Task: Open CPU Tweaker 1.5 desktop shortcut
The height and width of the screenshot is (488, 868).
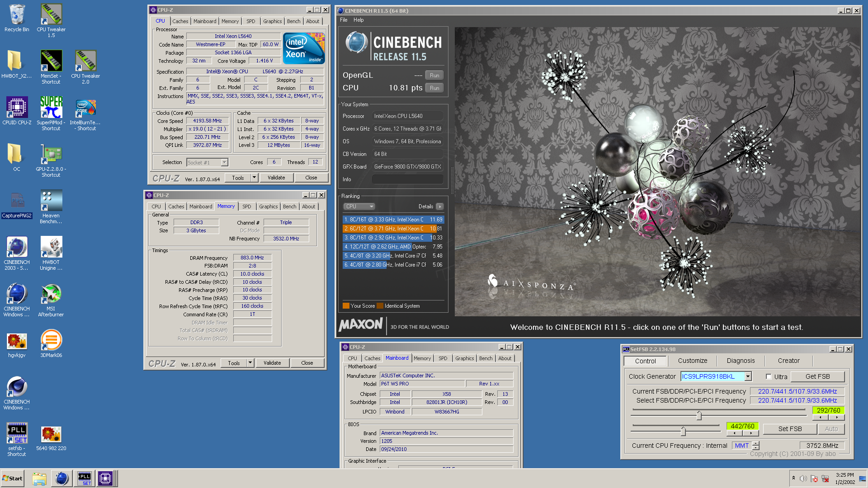Action: [51, 21]
